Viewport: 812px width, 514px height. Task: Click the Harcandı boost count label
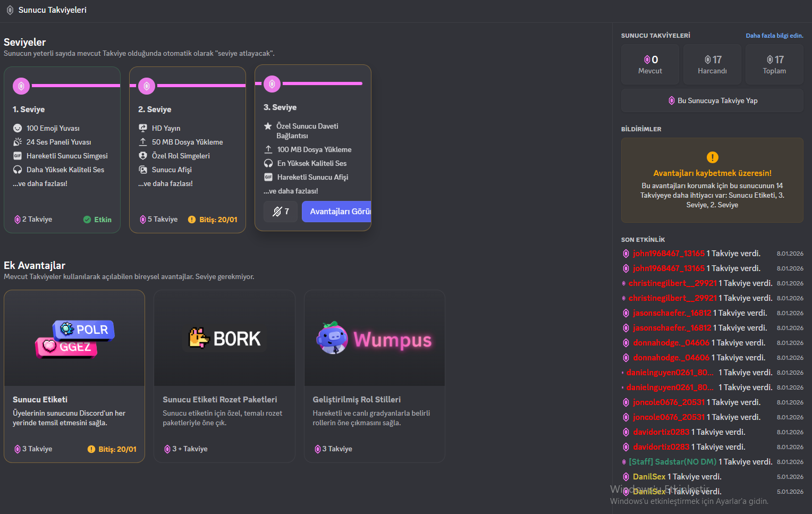(x=712, y=71)
